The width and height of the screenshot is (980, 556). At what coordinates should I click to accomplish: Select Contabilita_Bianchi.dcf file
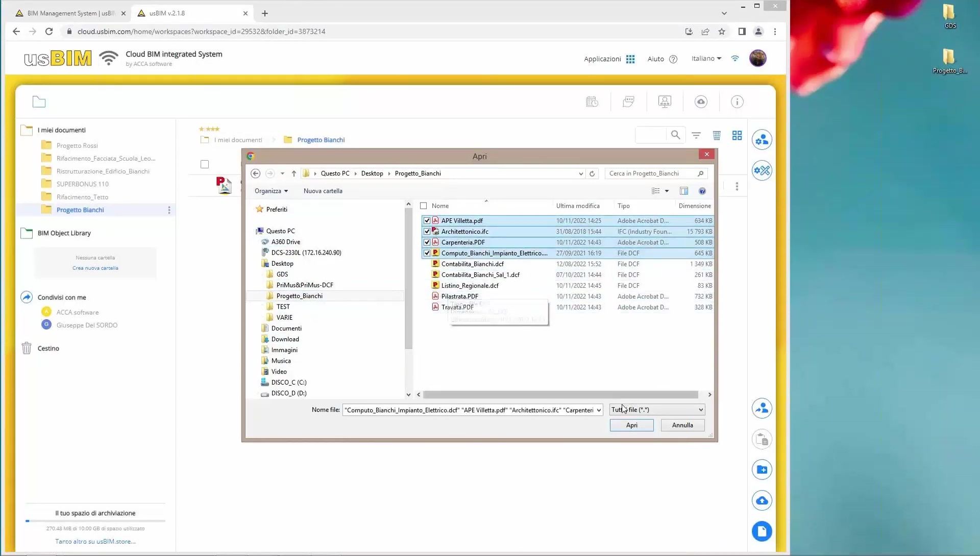472,264
